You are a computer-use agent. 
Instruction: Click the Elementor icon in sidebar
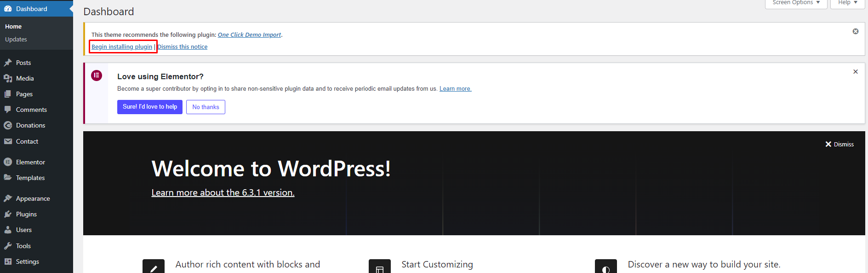coord(8,162)
